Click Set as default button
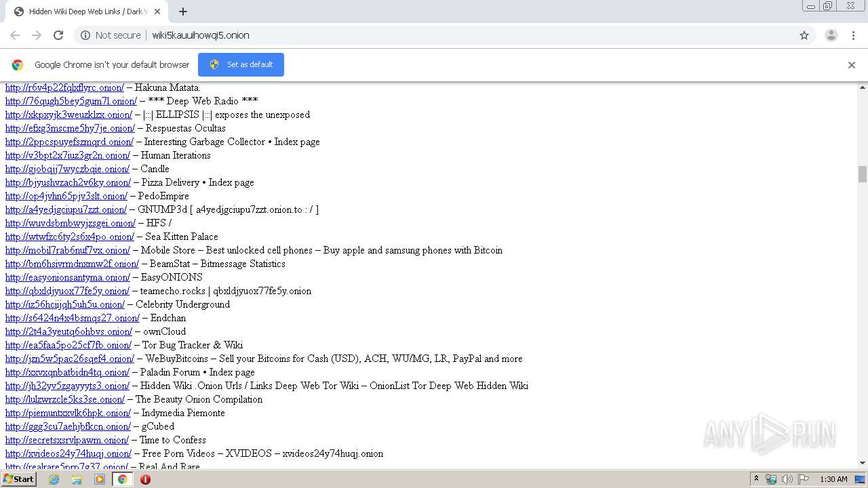 (x=241, y=64)
